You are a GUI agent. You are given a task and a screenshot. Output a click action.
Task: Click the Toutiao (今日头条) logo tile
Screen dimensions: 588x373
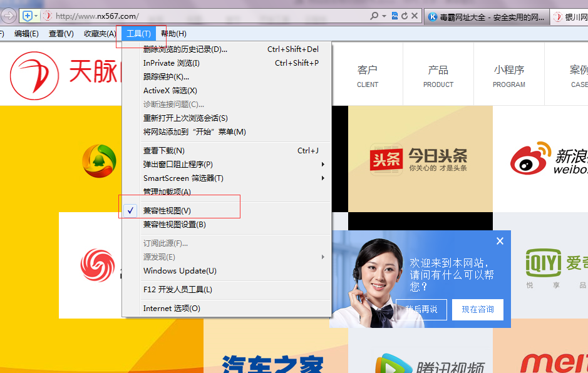pos(420,159)
